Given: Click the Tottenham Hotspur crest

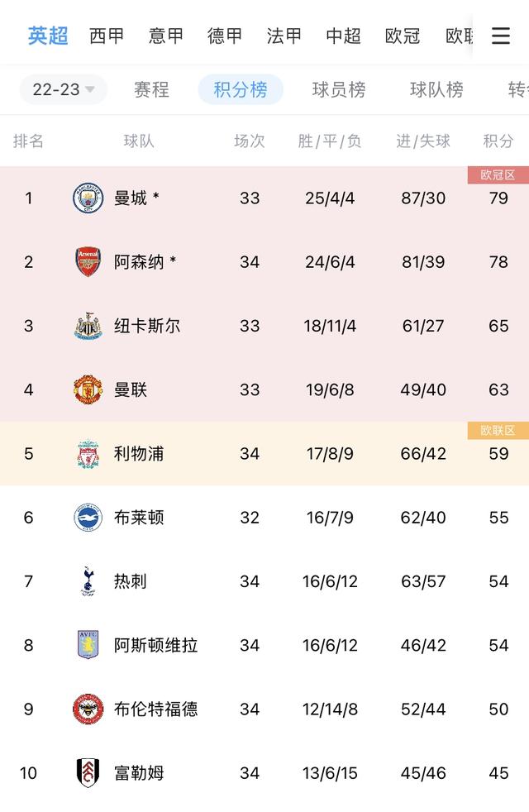Looking at the screenshot, I should point(88,581).
